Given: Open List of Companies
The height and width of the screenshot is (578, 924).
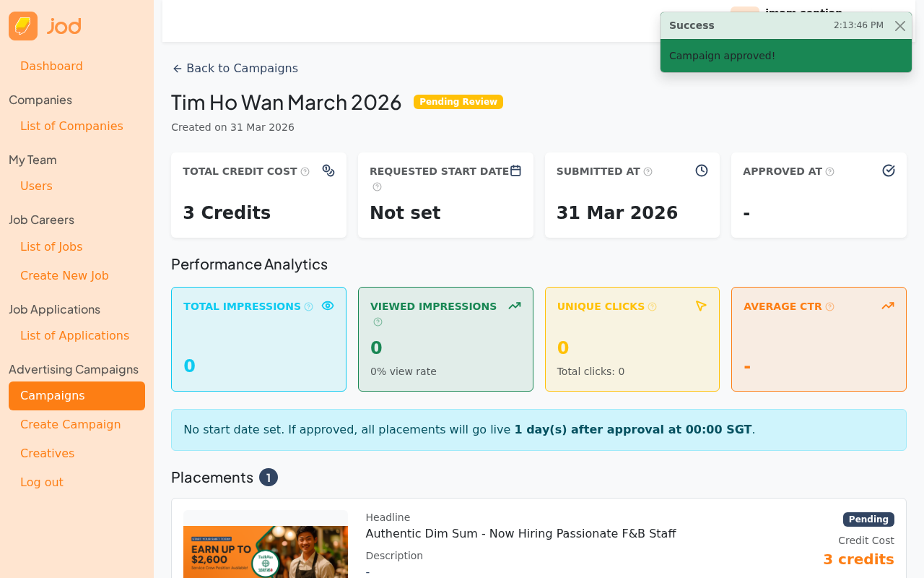Looking at the screenshot, I should pyautogui.click(x=71, y=126).
